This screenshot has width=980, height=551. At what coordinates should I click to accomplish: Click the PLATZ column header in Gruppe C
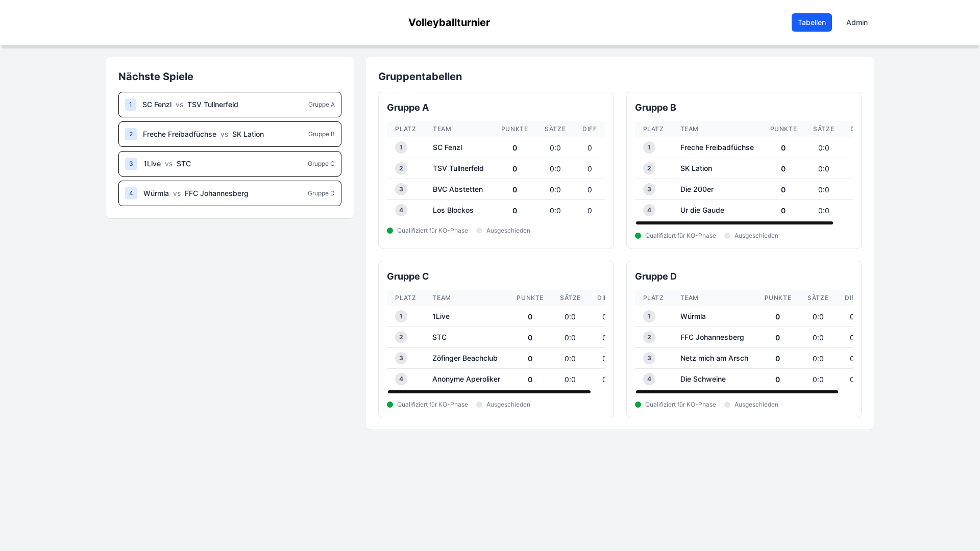(405, 298)
